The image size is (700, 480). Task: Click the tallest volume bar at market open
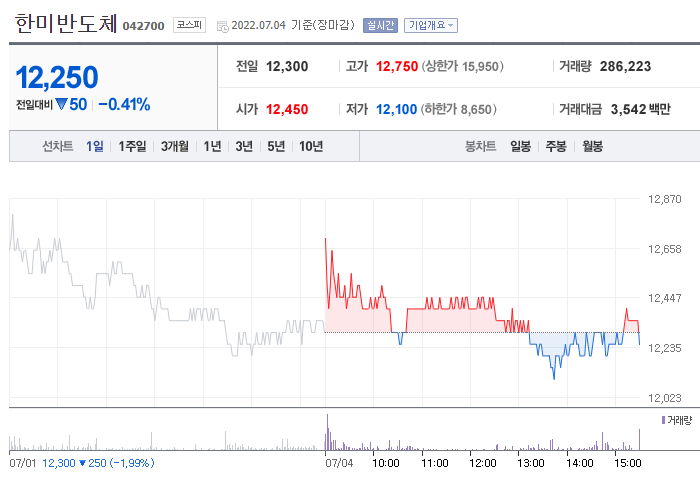pos(327,432)
